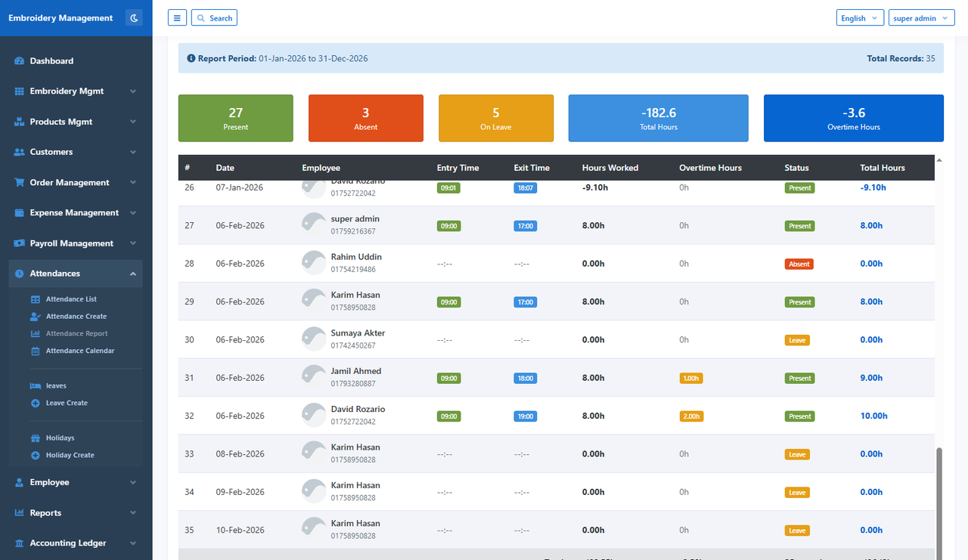The width and height of the screenshot is (968, 560).
Task: Click the scrollbar up arrow
Action: tap(940, 159)
